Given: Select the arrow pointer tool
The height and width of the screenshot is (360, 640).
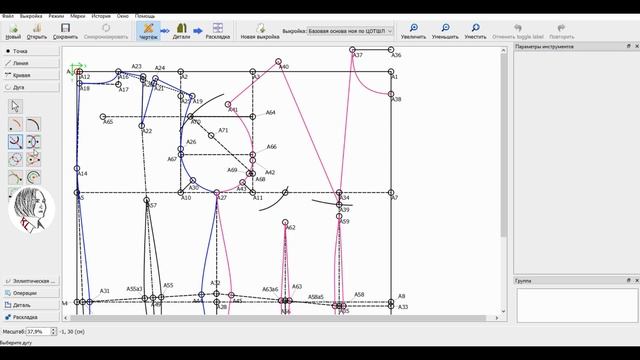Looking at the screenshot, I should click(15, 107).
